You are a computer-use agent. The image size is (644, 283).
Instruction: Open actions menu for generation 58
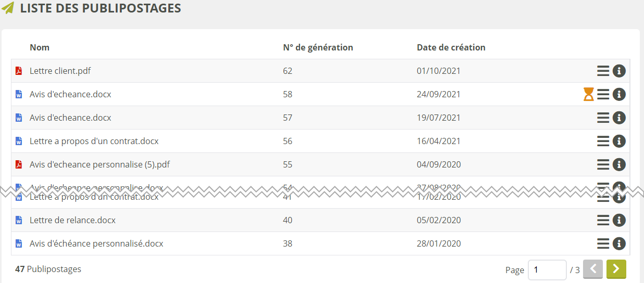(603, 94)
